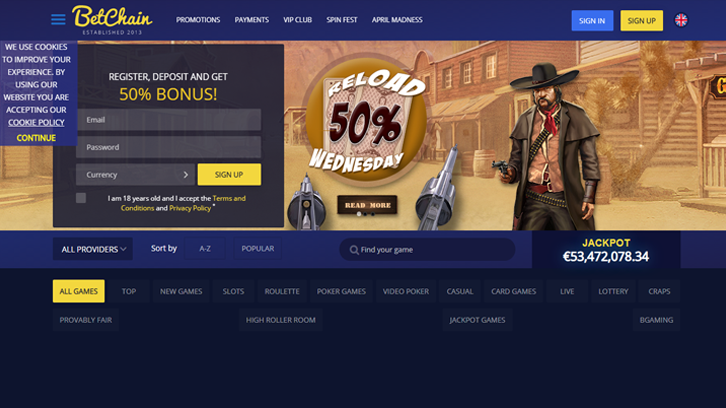The image size is (726, 408).
Task: Switch to the Slots tab
Action: click(233, 291)
